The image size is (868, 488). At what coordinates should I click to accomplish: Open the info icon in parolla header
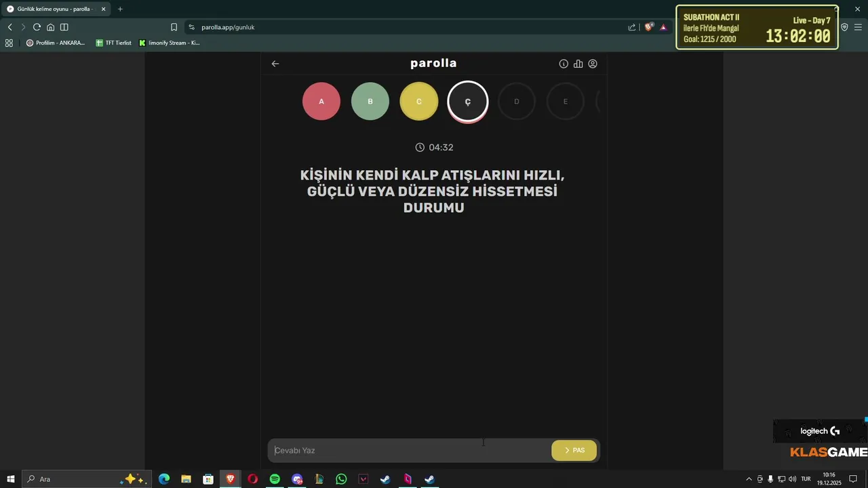pos(564,64)
